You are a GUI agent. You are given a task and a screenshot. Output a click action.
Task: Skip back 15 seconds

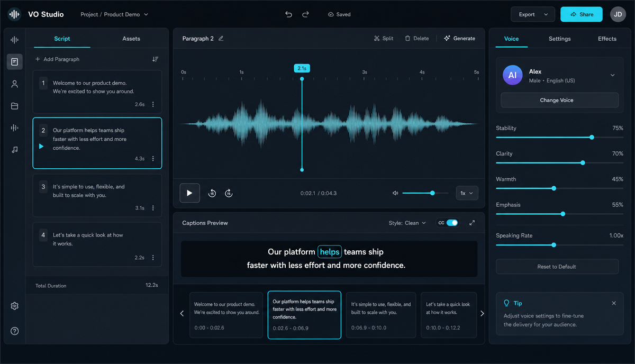[212, 193]
